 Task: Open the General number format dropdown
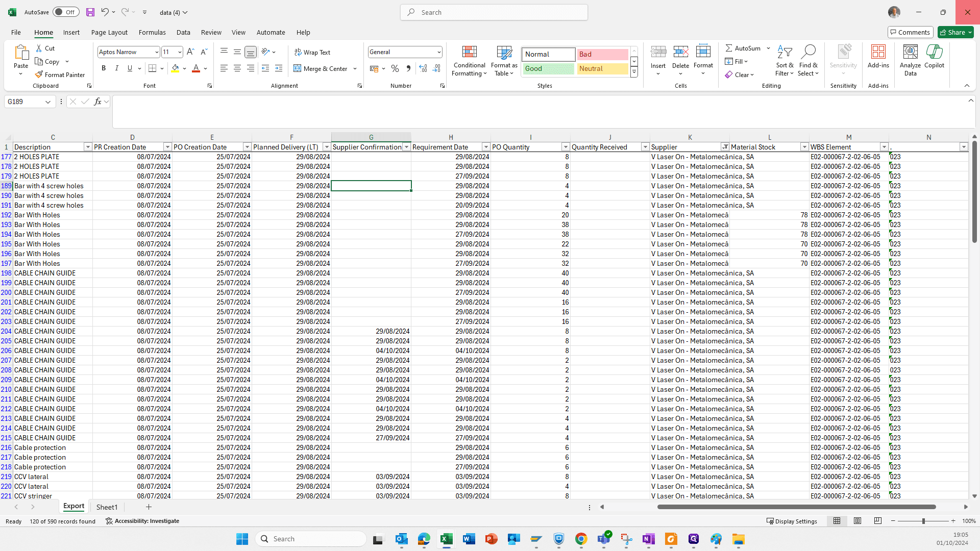pos(438,52)
